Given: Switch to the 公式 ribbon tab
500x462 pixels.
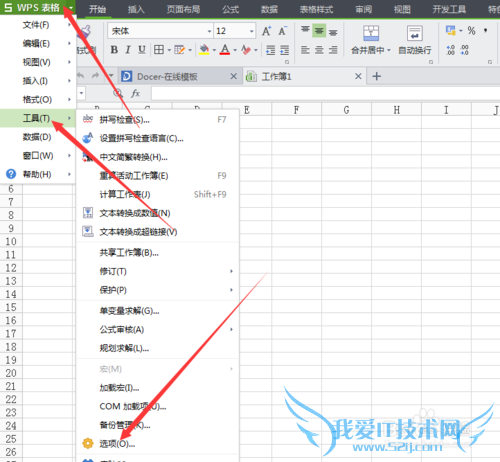Looking at the screenshot, I should point(231,9).
